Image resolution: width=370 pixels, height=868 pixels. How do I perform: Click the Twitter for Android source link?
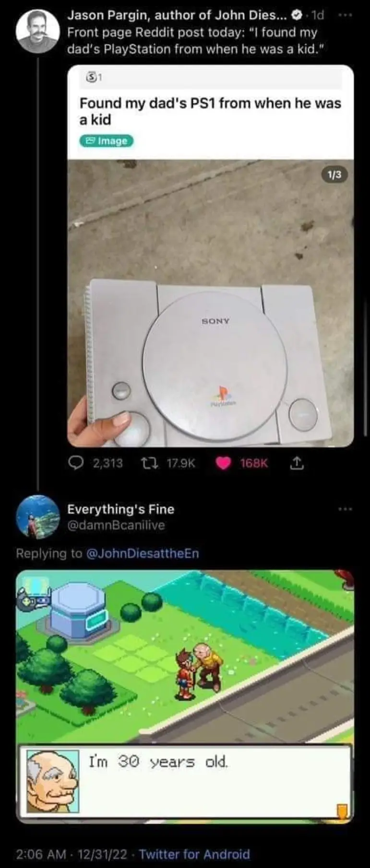click(x=194, y=854)
